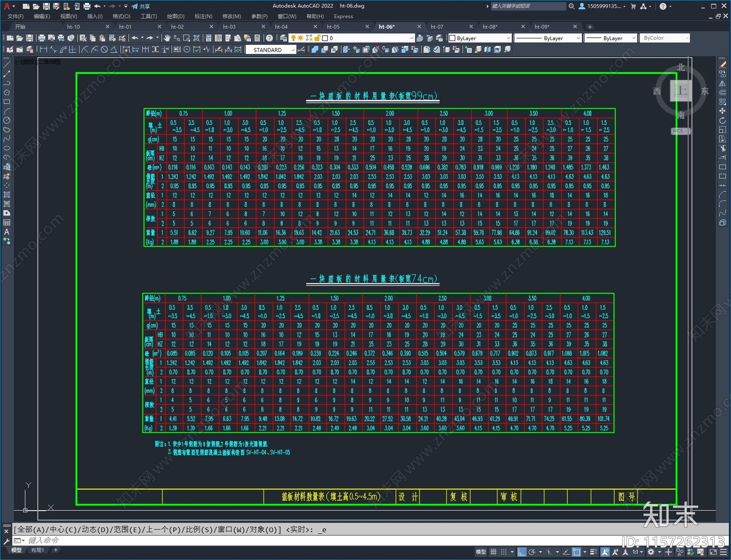Select the Move tool in modify toolbar
This screenshot has height=560, width=731.
coord(722,111)
